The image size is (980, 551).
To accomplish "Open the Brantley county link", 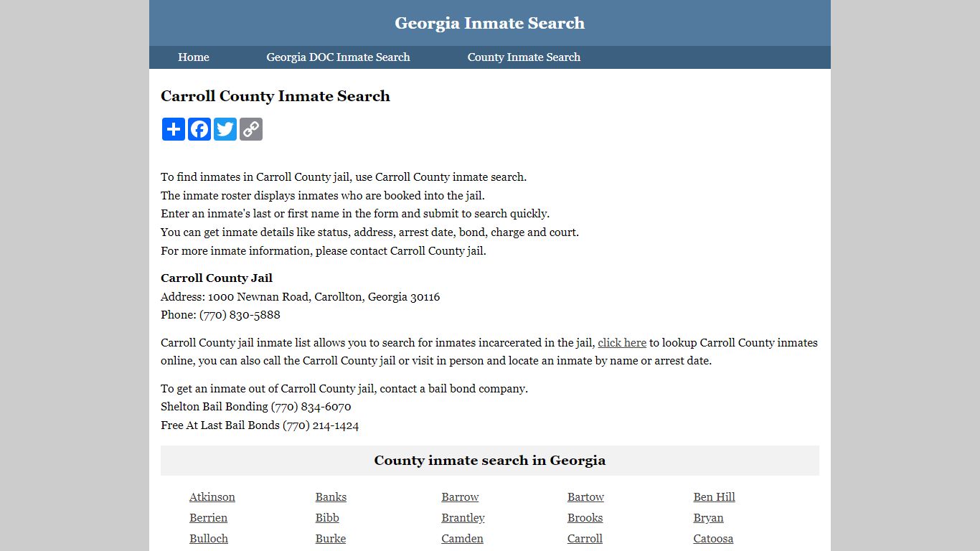I will 463,518.
